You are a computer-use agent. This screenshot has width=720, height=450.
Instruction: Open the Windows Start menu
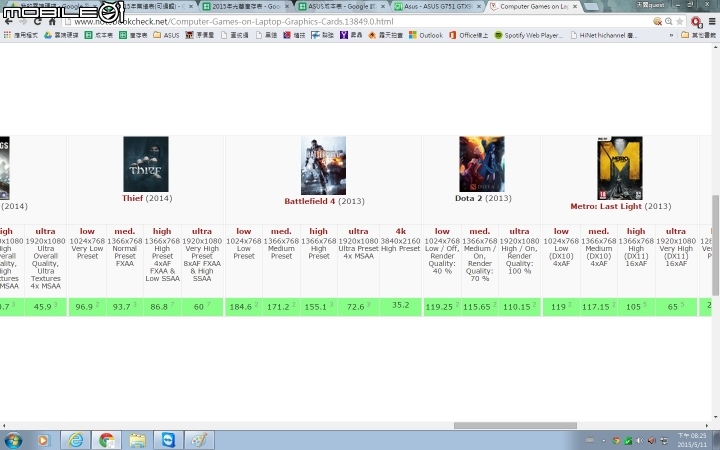point(12,441)
